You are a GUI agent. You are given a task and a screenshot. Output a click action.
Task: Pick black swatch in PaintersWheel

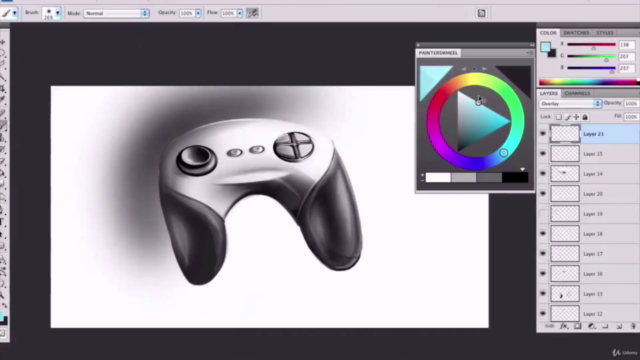coord(515,178)
